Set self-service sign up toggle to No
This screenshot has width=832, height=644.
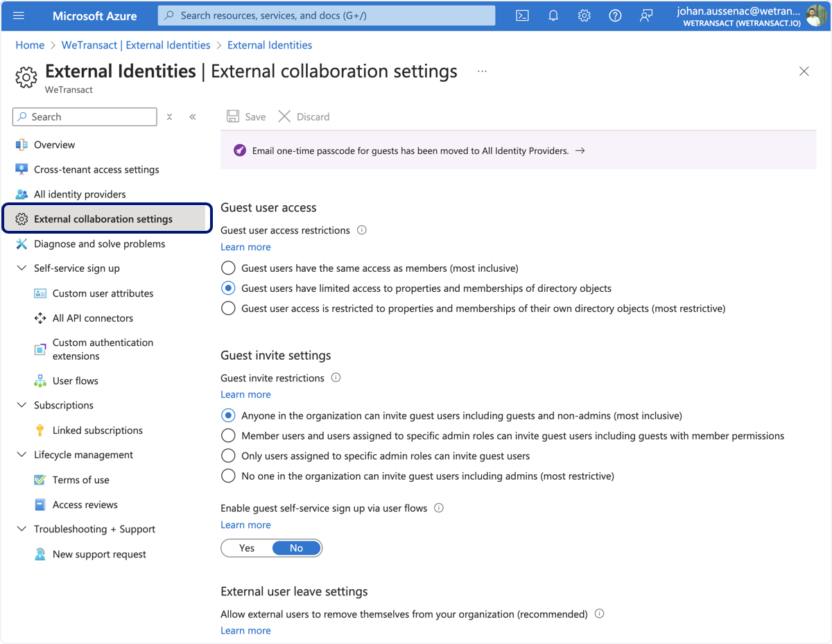tap(297, 548)
